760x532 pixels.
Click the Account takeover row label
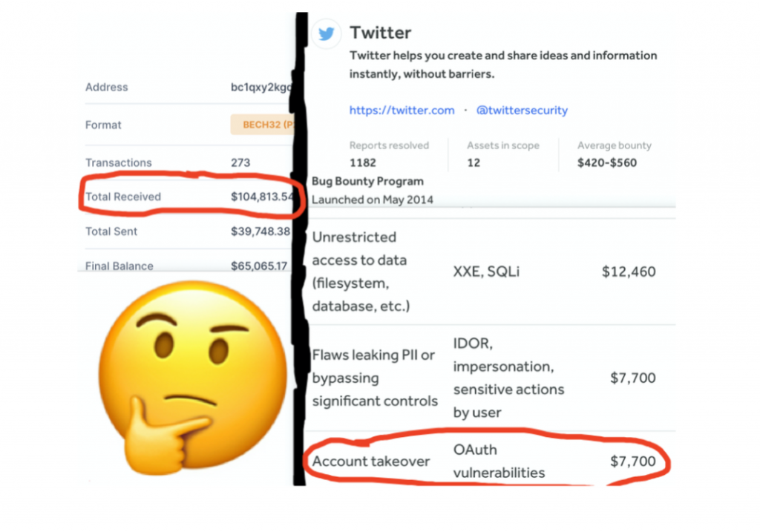pos(371,462)
